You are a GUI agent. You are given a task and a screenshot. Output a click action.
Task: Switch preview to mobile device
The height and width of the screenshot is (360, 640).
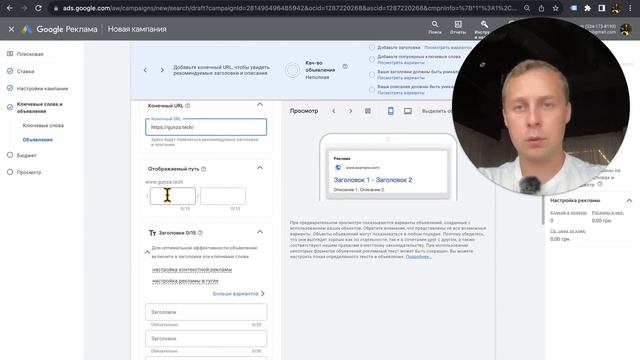pyautogui.click(x=391, y=111)
